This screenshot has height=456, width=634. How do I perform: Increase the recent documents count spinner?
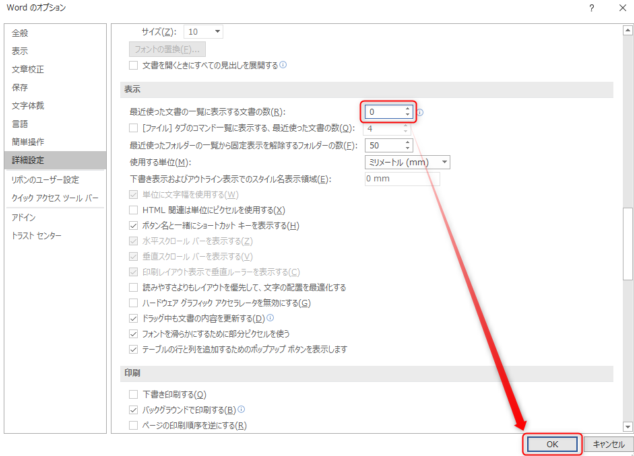click(x=408, y=109)
